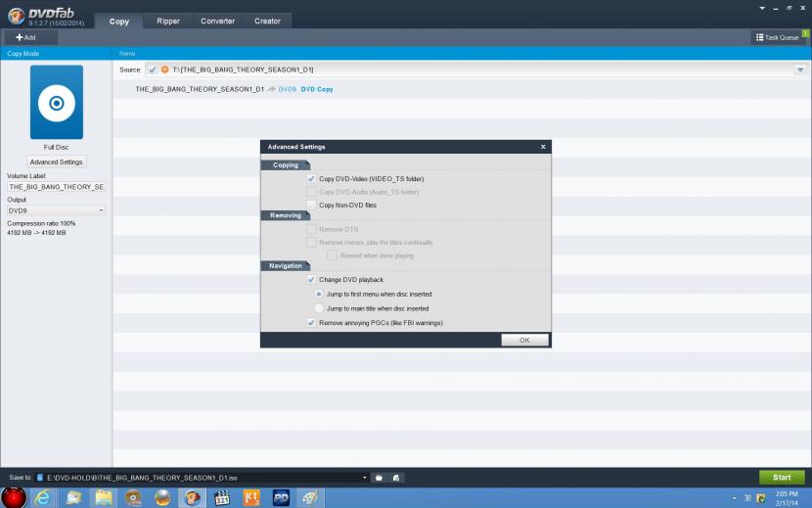Click the Navigation section header
Screen dimensions: 812x508
[286, 265]
